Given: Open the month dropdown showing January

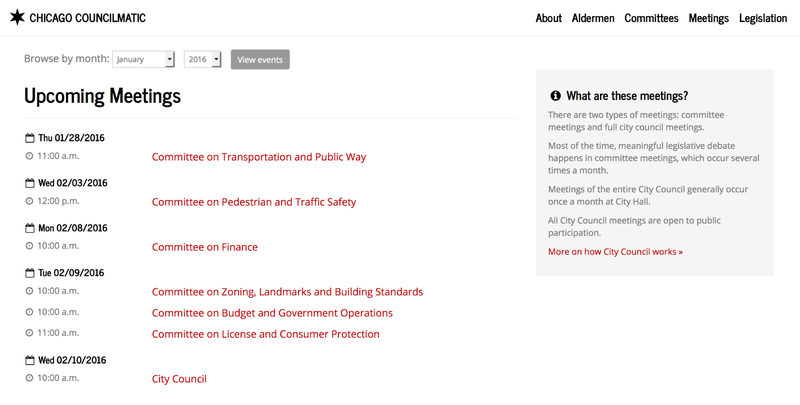Looking at the screenshot, I should click(144, 60).
